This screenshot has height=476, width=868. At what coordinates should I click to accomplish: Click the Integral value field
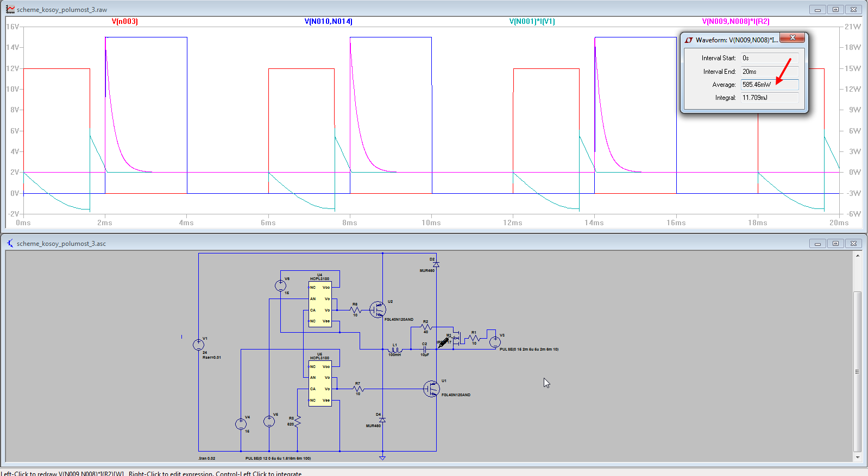click(769, 98)
